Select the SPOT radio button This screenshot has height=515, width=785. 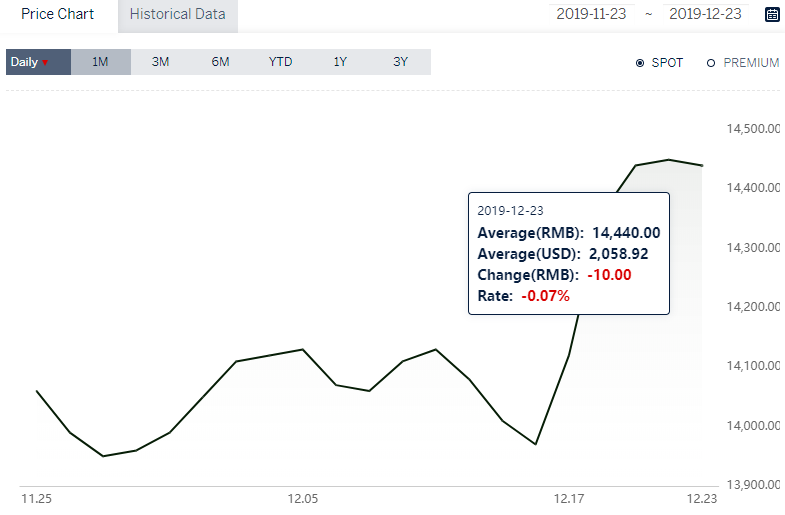640,63
